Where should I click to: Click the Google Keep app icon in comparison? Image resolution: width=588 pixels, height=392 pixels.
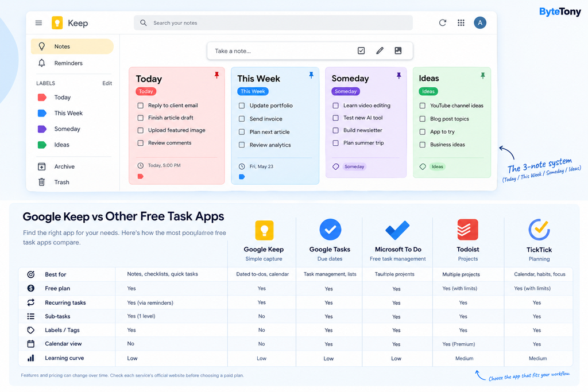(264, 230)
